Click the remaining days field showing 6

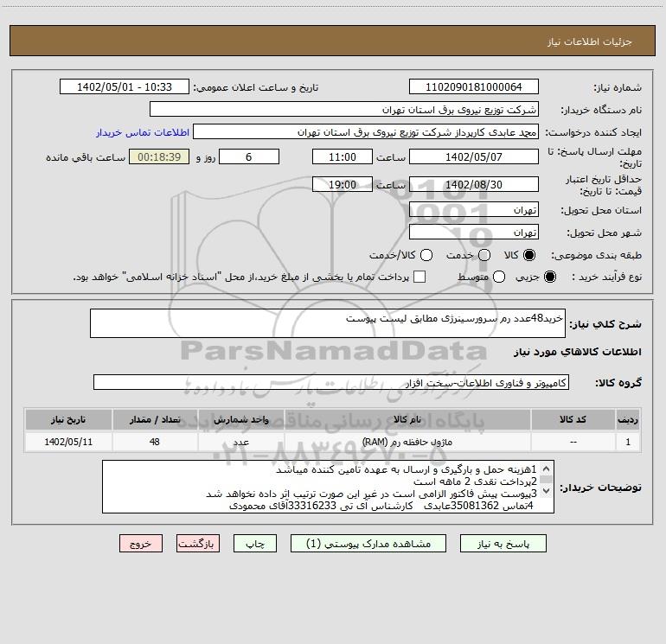[x=249, y=156]
